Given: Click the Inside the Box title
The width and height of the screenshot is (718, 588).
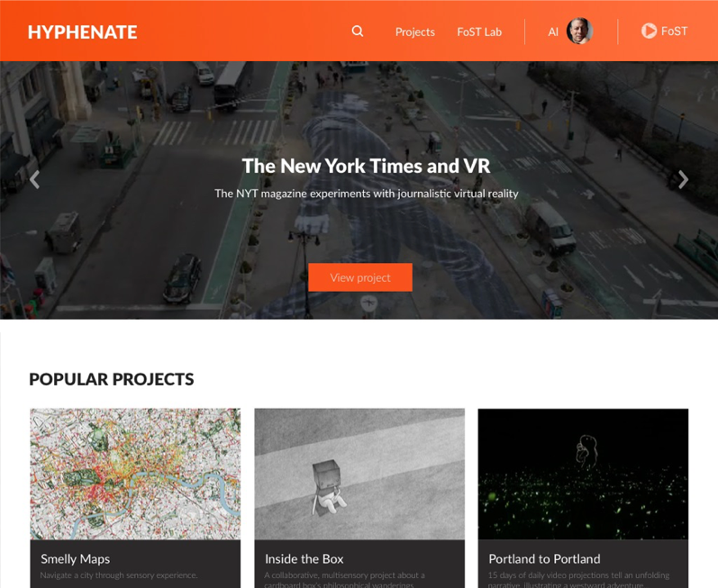Looking at the screenshot, I should click(304, 558).
